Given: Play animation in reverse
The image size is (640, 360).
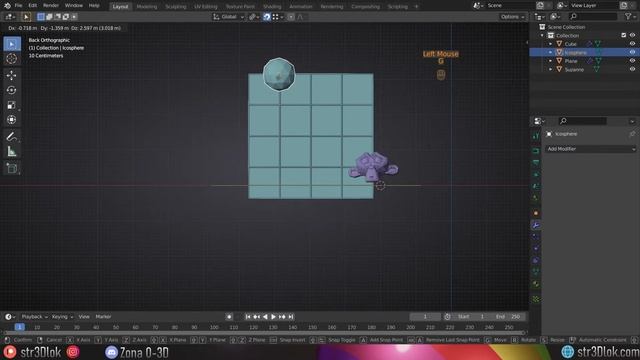Looking at the screenshot, I should 265,317.
